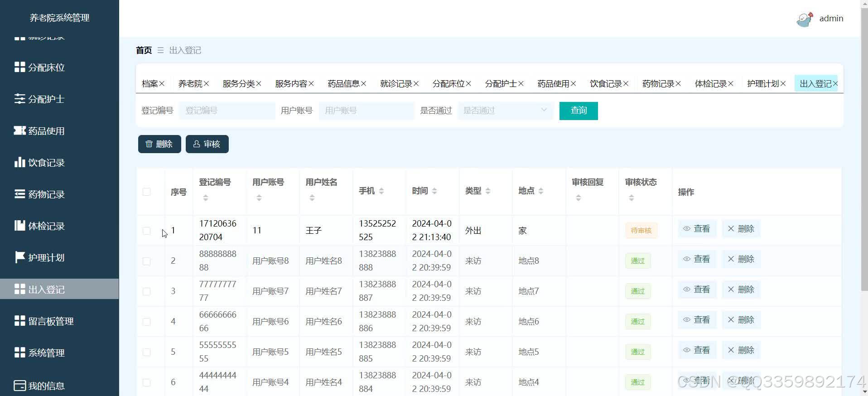
Task: Click the 我的信息 card icon
Action: (x=19, y=386)
